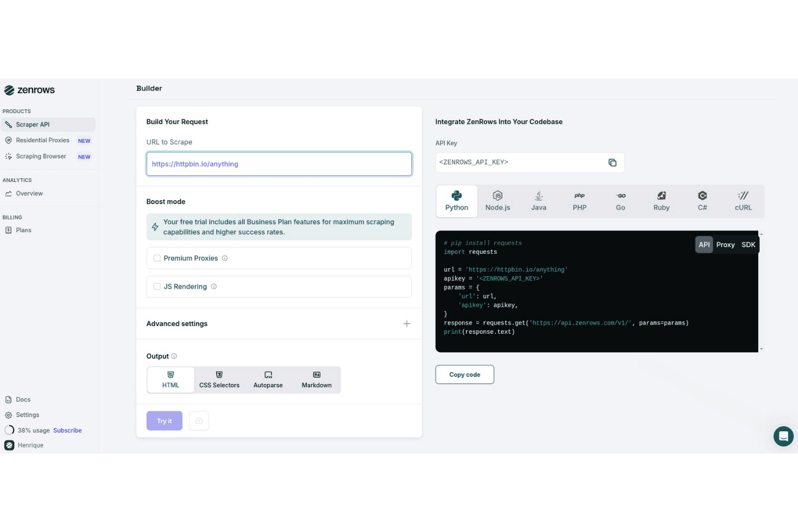Switch to the Java code tab
798x532 pixels.
tap(539, 202)
